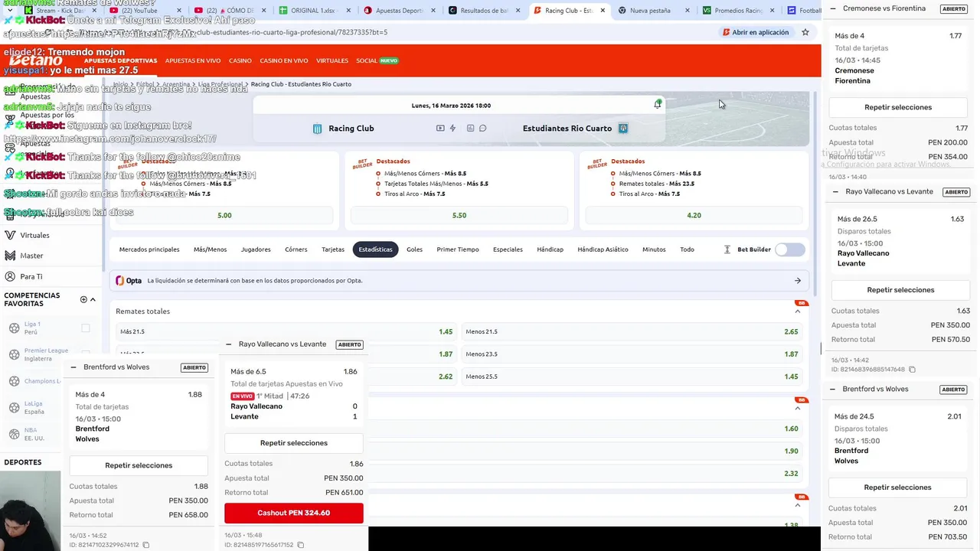Click the Para Ti sidebar icon
The height and width of the screenshot is (551, 980).
(x=10, y=276)
